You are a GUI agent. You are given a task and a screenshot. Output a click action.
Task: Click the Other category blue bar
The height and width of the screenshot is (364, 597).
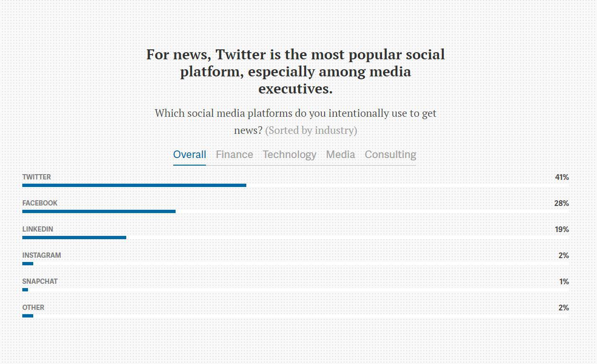click(x=28, y=316)
